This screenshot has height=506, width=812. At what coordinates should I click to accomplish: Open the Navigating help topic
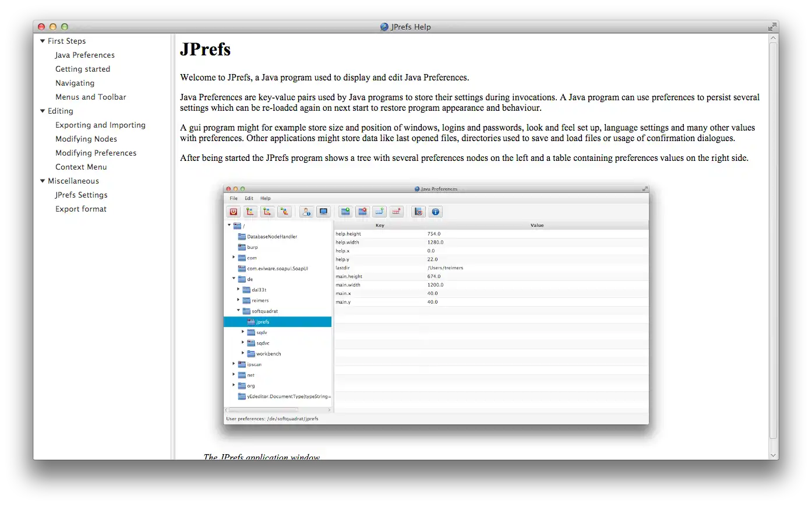point(75,83)
